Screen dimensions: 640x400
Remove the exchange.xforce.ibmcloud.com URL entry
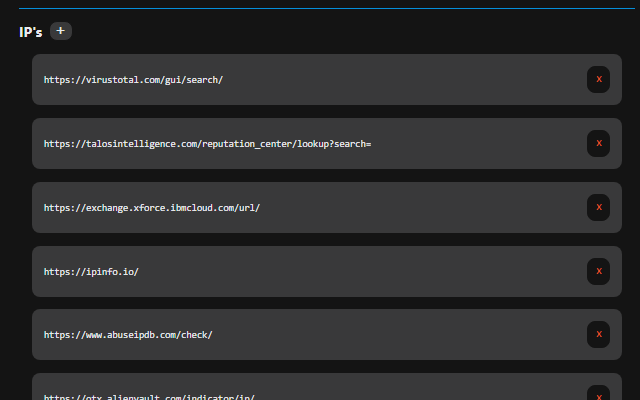click(x=598, y=207)
